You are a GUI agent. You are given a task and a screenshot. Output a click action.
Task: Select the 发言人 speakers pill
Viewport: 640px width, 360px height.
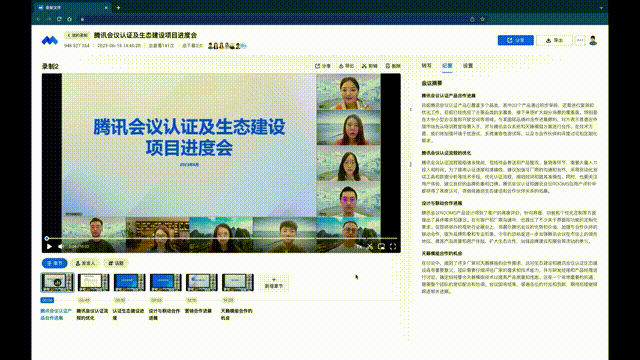[x=85, y=263]
